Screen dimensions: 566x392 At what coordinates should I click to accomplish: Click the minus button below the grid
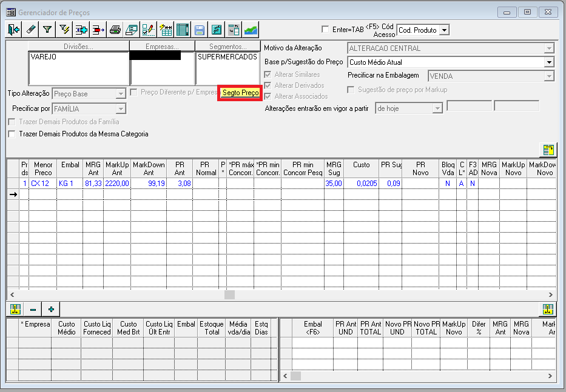coord(33,310)
